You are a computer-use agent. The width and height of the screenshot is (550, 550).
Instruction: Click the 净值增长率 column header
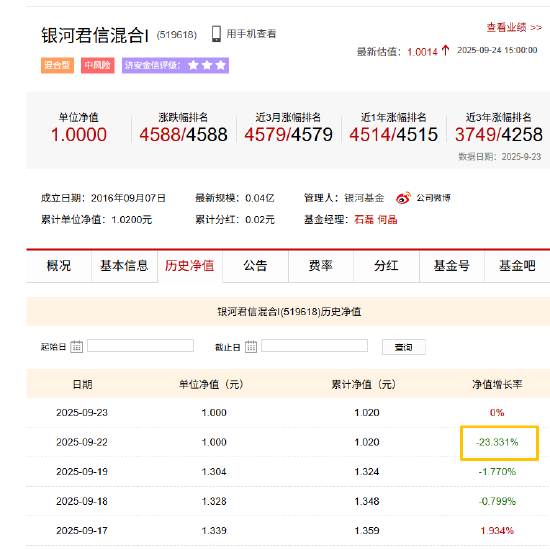coord(497,384)
